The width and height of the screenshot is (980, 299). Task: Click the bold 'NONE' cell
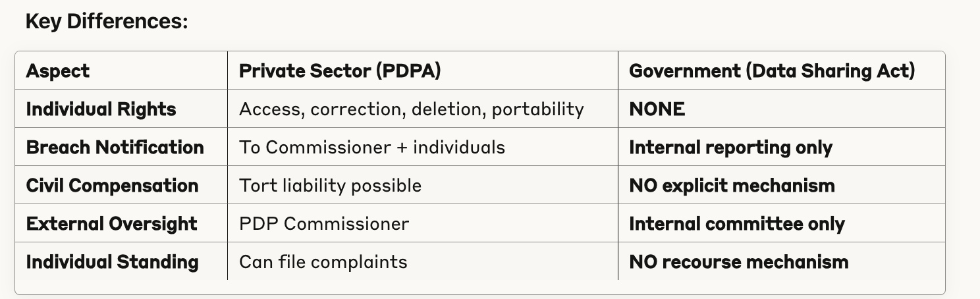tap(657, 109)
